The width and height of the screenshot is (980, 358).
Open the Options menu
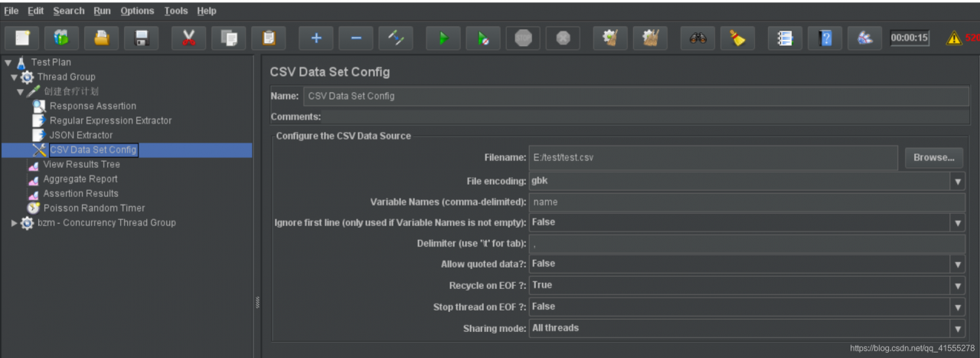pos(137,11)
